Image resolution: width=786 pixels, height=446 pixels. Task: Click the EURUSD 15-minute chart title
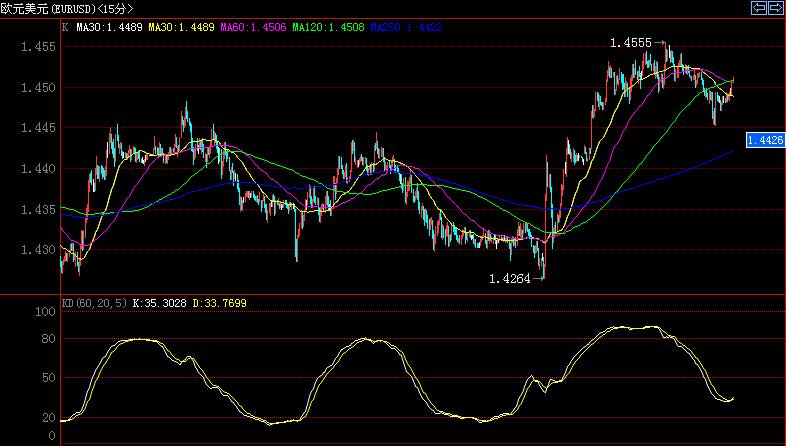click(x=67, y=9)
